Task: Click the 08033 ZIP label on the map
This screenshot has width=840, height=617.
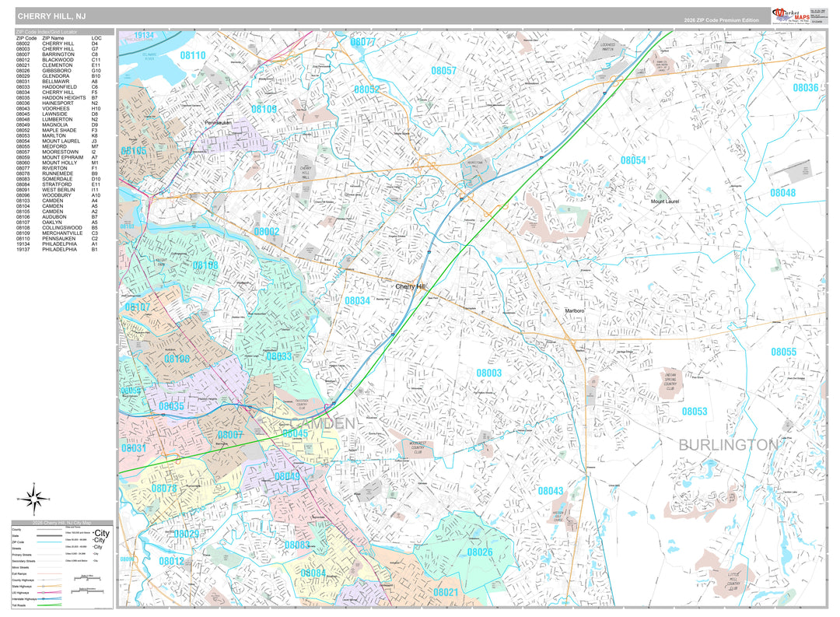Action: click(279, 356)
